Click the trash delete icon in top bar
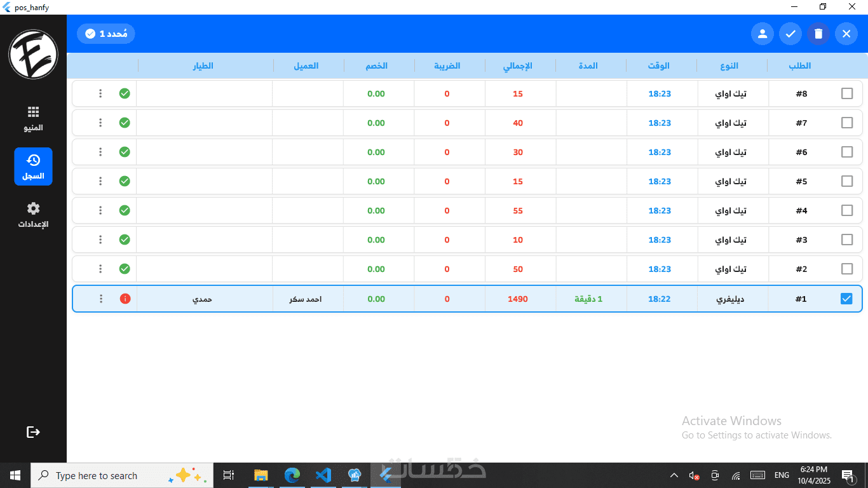The height and width of the screenshot is (488, 868). (x=818, y=34)
